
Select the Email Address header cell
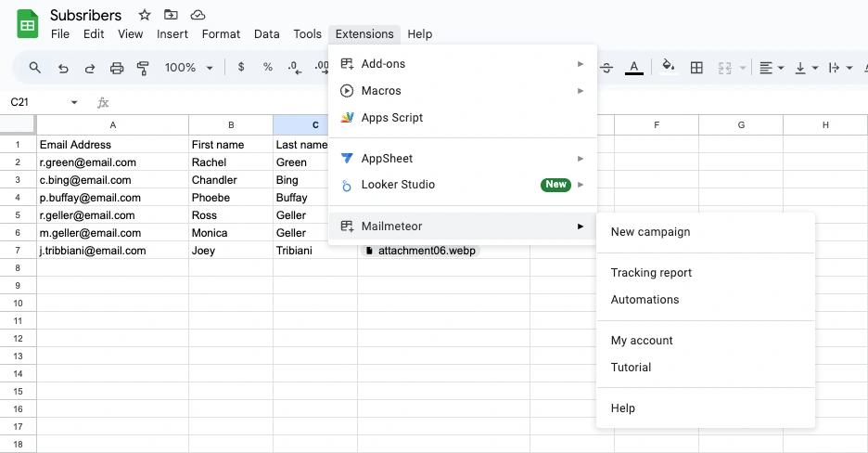pos(113,145)
